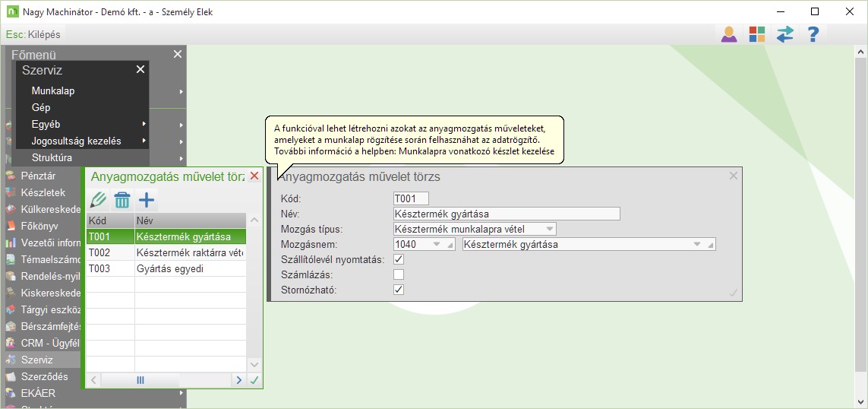The image size is (868, 409).
Task: Confirm list with the green checkmark
Action: pyautogui.click(x=254, y=380)
